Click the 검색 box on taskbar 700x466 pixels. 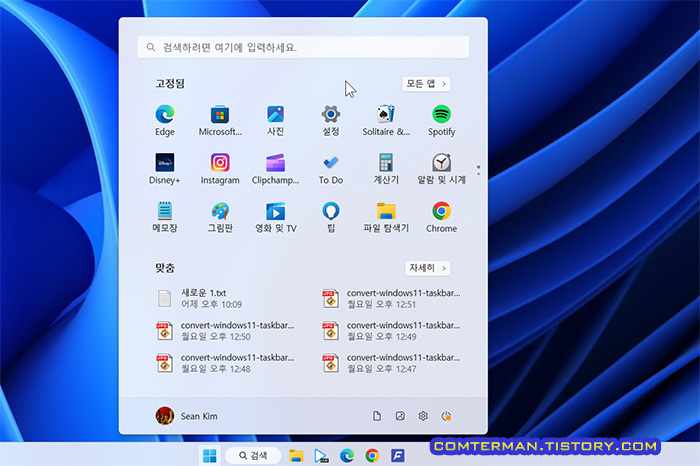click(253, 456)
